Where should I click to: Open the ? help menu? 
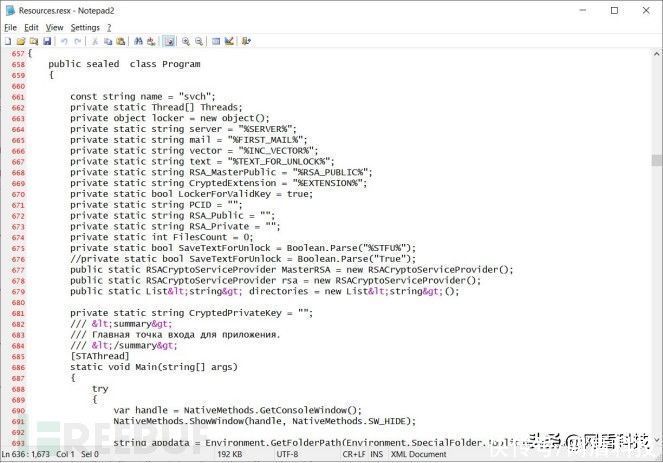[109, 27]
